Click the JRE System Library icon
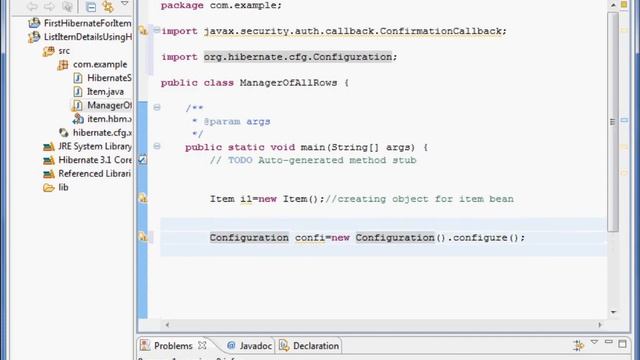The width and height of the screenshot is (640, 360). pyautogui.click(x=49, y=147)
